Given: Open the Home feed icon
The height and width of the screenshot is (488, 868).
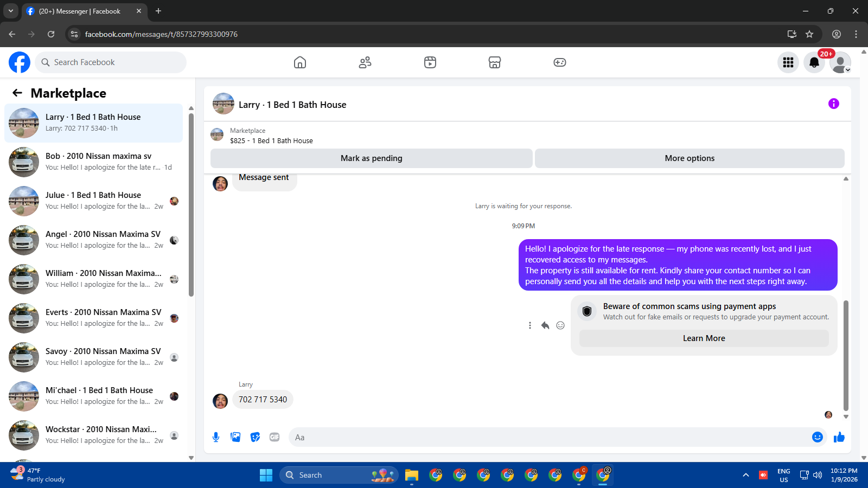Looking at the screenshot, I should [300, 62].
